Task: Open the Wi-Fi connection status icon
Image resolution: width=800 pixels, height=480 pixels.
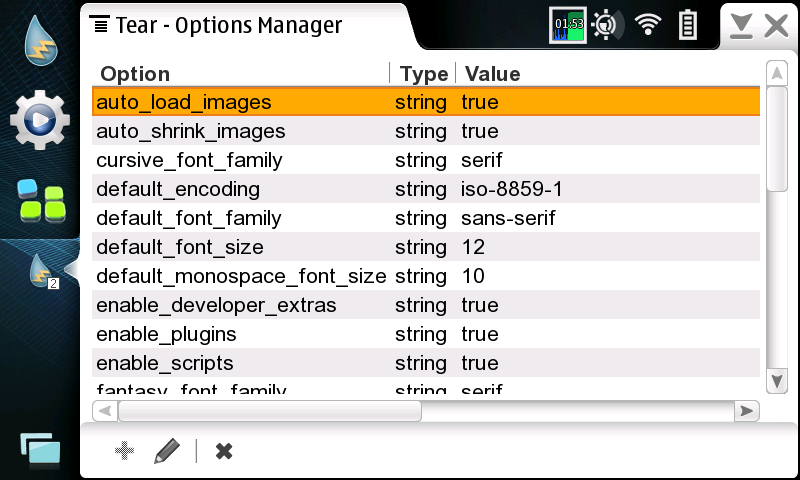Action: tap(648, 24)
